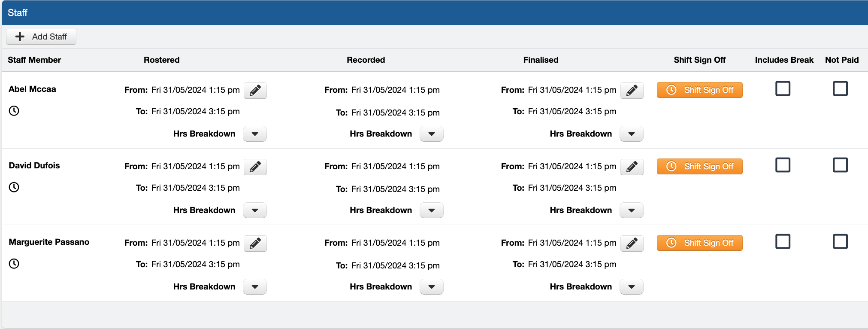Click Shift Sign Off for Abel Mccaa
The height and width of the screenshot is (329, 868).
pyautogui.click(x=700, y=90)
